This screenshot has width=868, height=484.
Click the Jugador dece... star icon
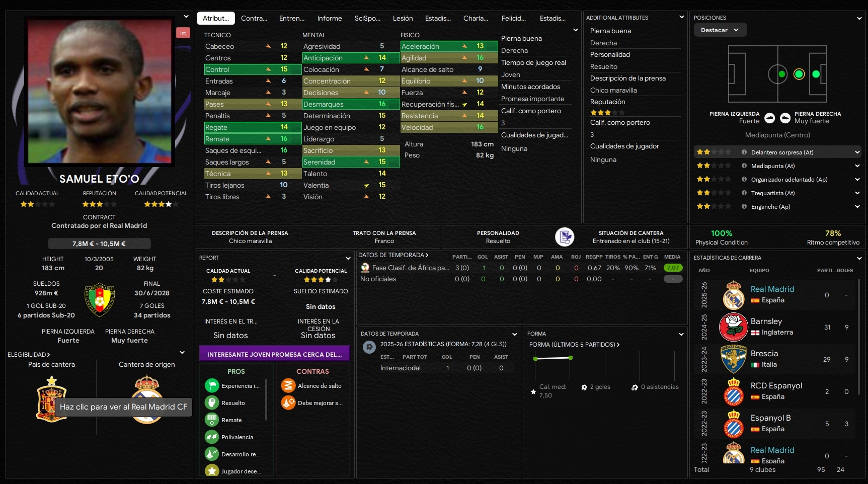pyautogui.click(x=212, y=471)
